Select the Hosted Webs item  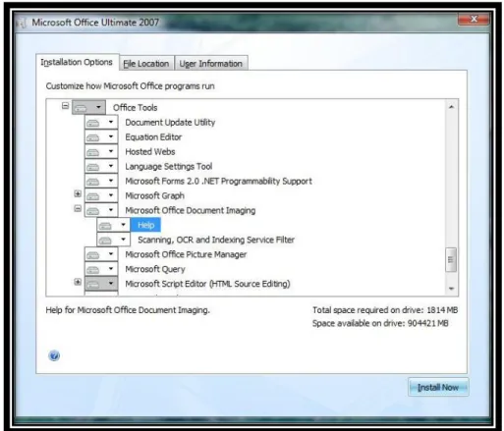point(150,152)
